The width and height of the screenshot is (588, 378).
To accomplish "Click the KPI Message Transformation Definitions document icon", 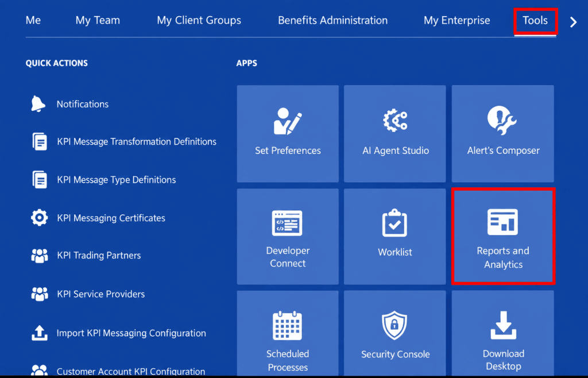I will click(x=40, y=141).
